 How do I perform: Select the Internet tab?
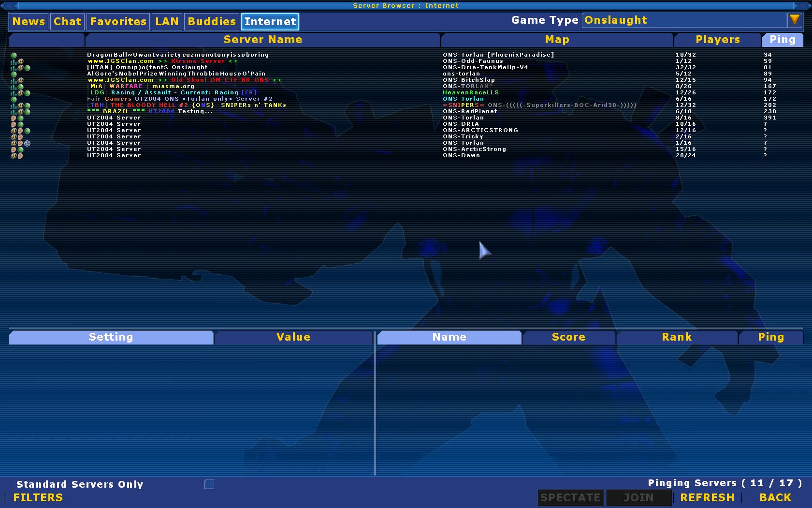click(270, 21)
